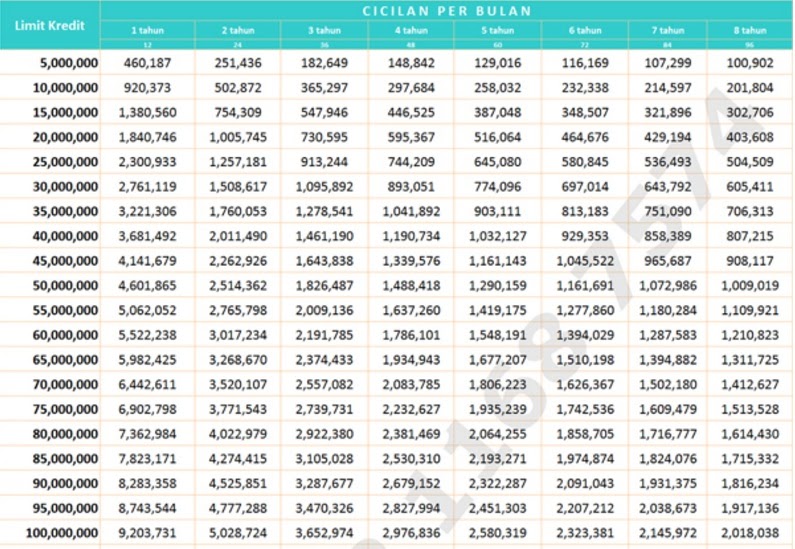795x549 pixels.
Task: Select the 75,000,000 limit row label
Action: [x=65, y=409]
